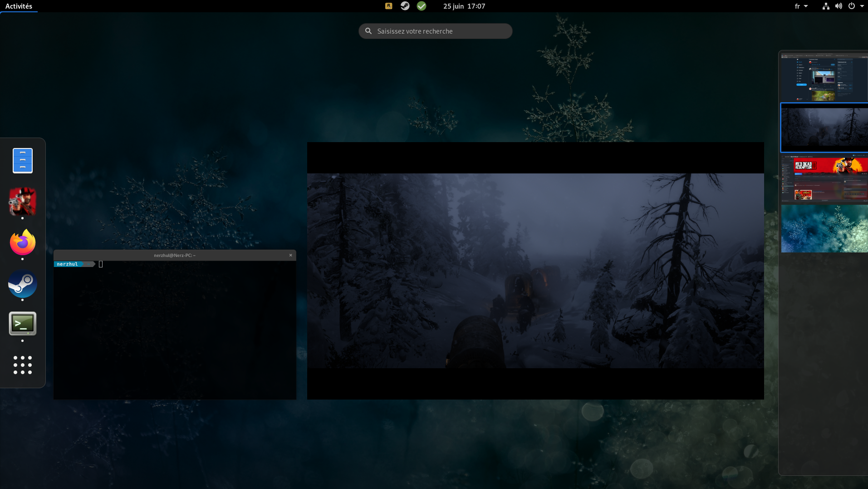Focus the Saisissez votre recherche field

[x=436, y=31]
